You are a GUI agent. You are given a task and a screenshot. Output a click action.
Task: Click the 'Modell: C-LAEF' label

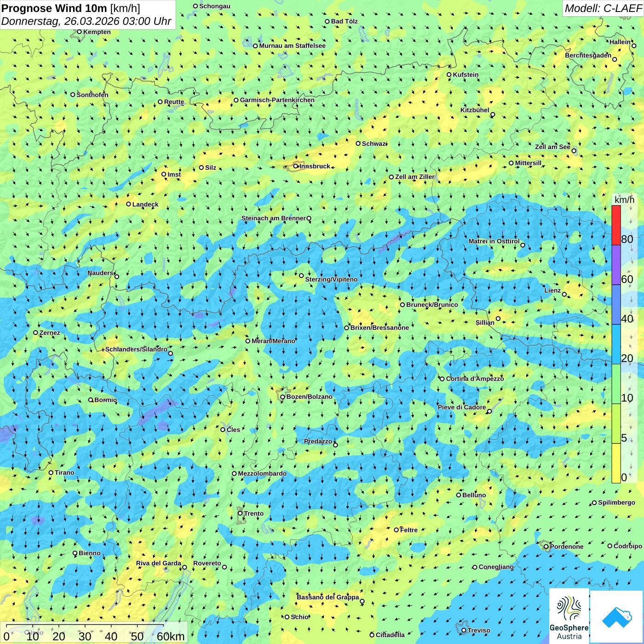[x=603, y=8]
